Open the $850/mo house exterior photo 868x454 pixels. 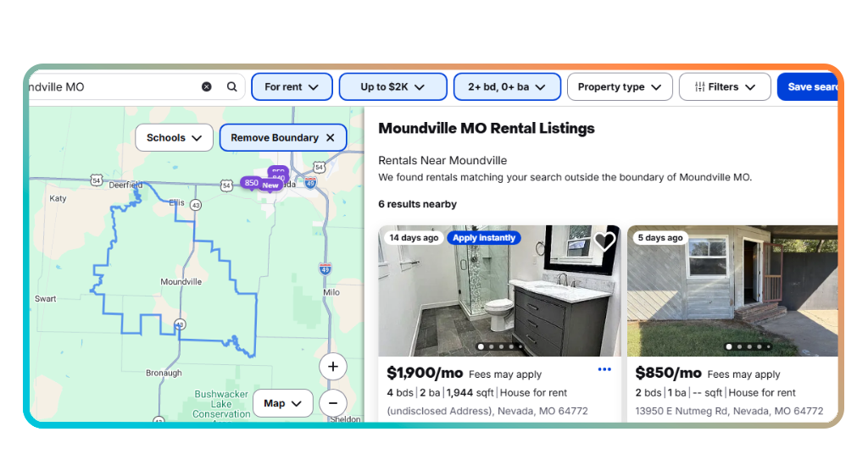[x=732, y=291]
